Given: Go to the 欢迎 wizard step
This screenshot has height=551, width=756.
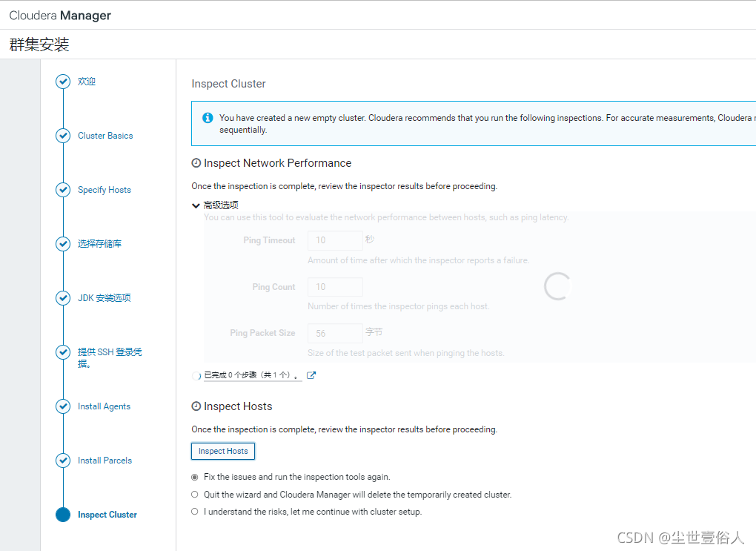Looking at the screenshot, I should (x=87, y=82).
